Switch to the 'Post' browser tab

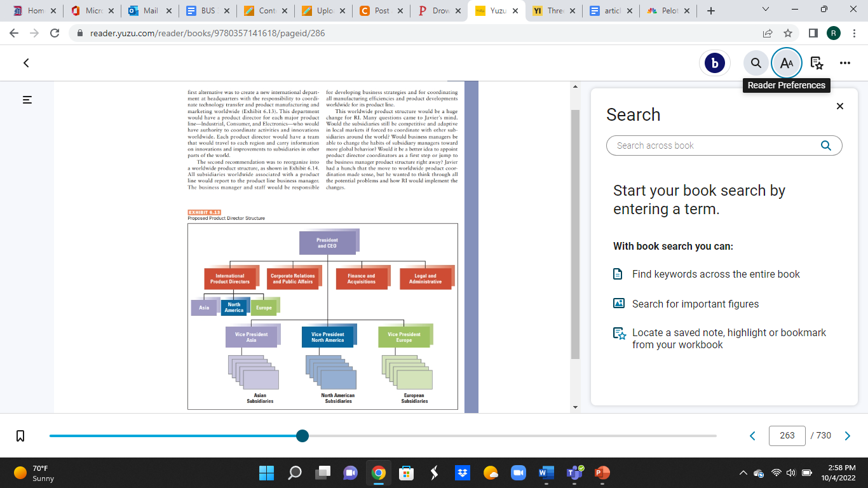point(381,11)
